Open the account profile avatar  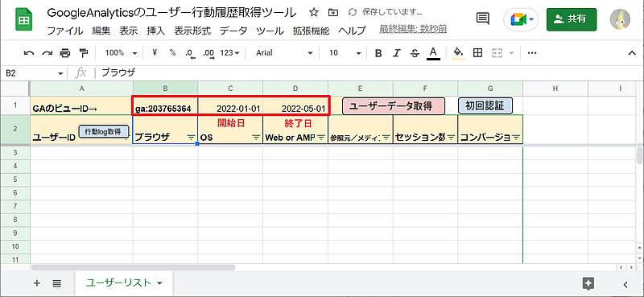click(620, 19)
